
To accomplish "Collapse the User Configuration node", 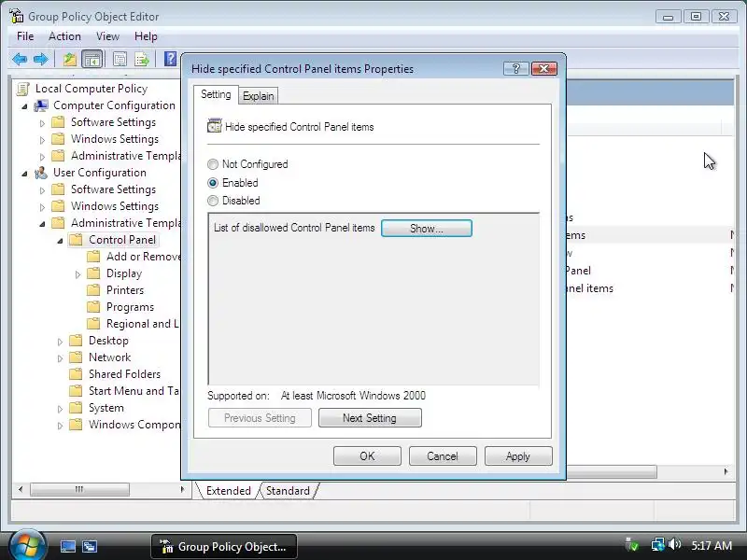I will (25, 174).
